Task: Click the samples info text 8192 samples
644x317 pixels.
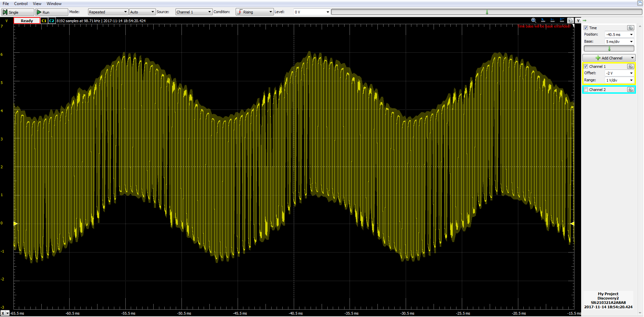Action: click(101, 21)
